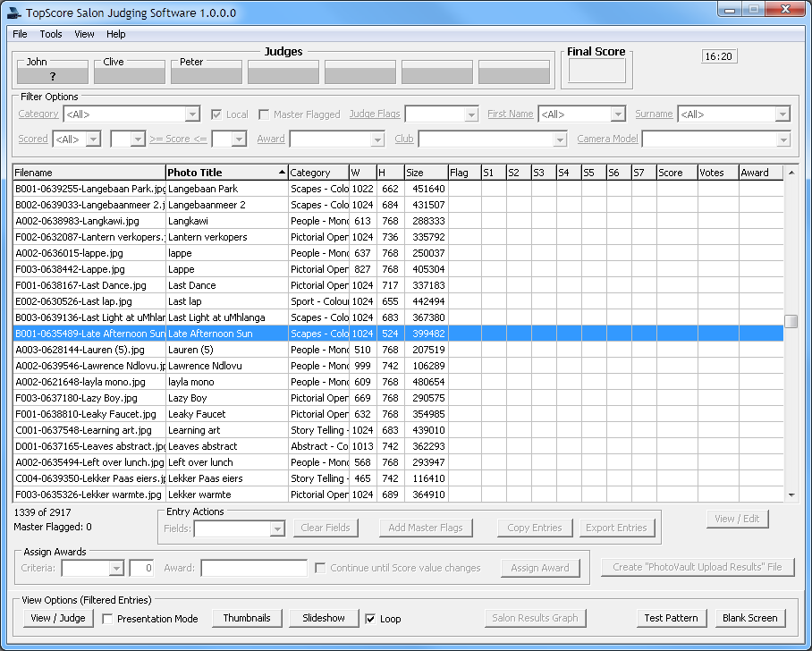Click the View / Judge button

point(58,618)
